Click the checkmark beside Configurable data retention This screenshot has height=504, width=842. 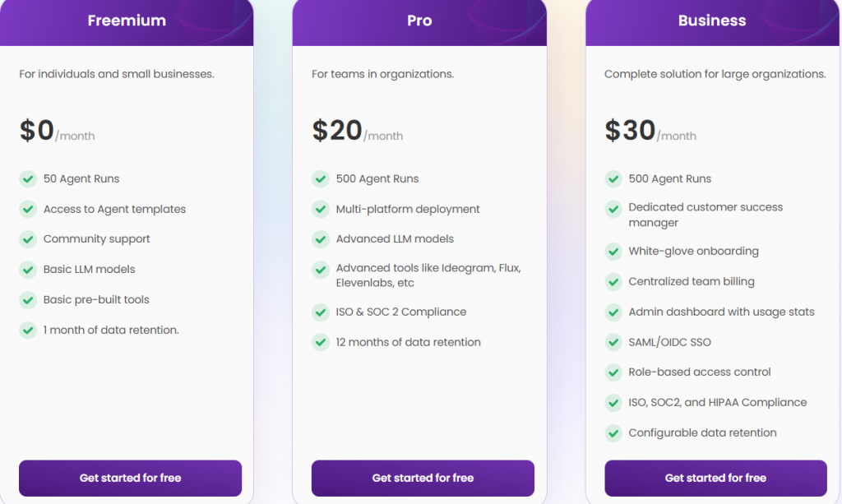(x=613, y=432)
